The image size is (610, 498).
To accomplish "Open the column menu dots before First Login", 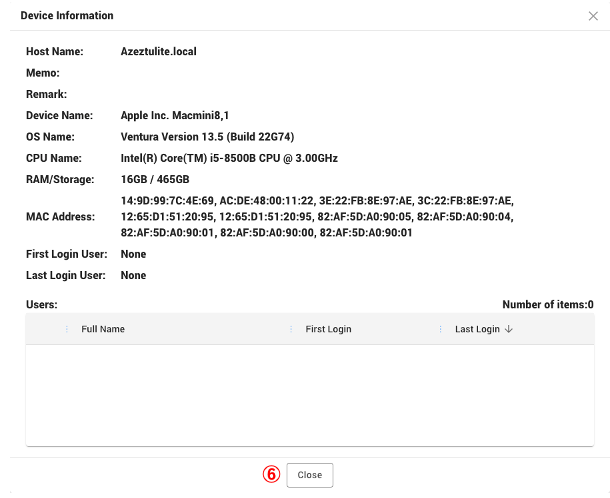I will click(x=291, y=329).
